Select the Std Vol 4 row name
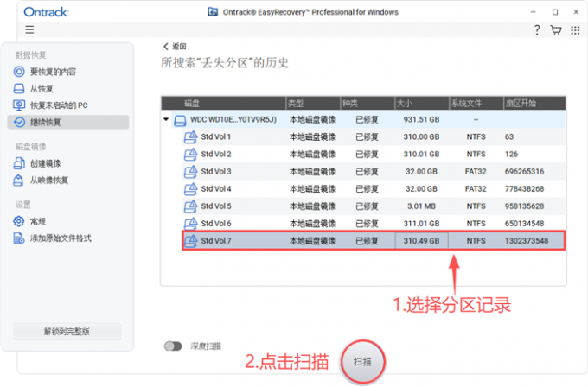 tap(216, 189)
